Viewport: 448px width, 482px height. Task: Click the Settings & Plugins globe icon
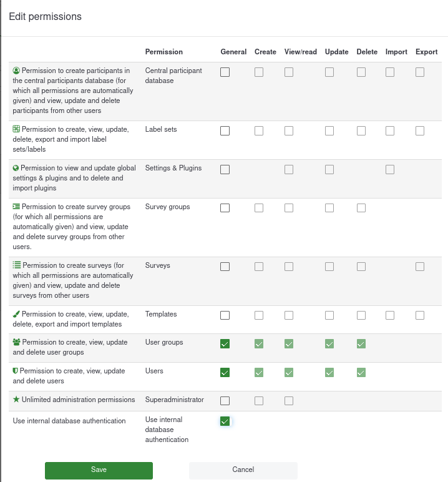point(16,168)
